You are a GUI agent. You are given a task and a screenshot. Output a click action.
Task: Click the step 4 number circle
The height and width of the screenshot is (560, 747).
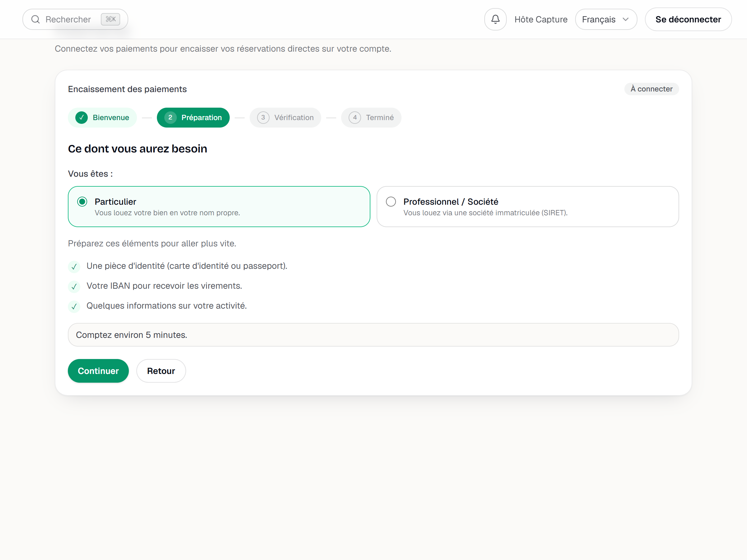[355, 118]
